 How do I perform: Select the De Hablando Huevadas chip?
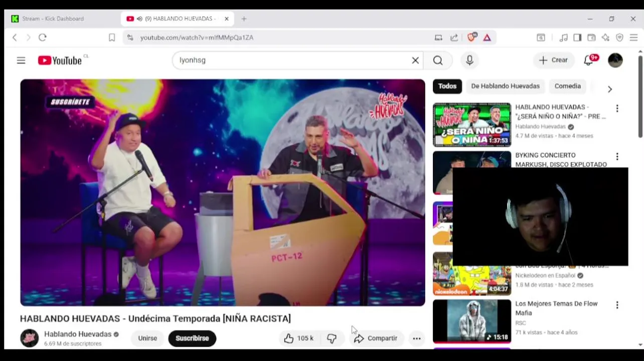(505, 86)
